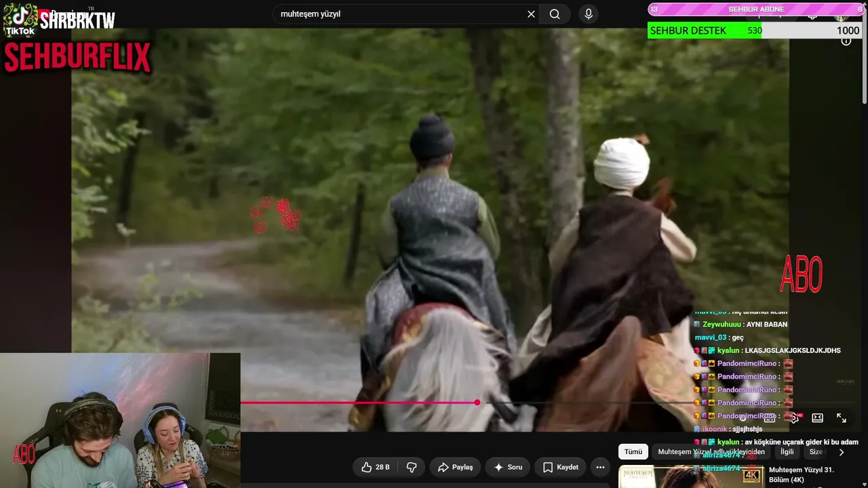Open the three-dot more actions menu

(x=600, y=467)
